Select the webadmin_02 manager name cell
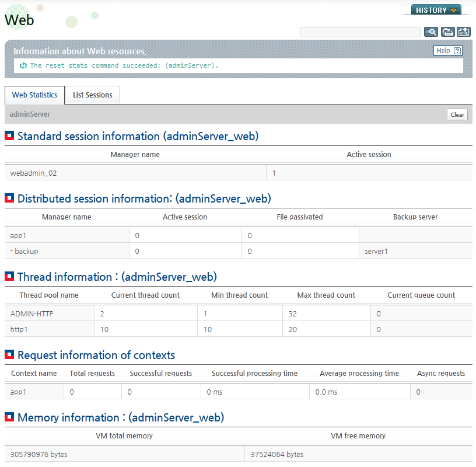 point(135,173)
